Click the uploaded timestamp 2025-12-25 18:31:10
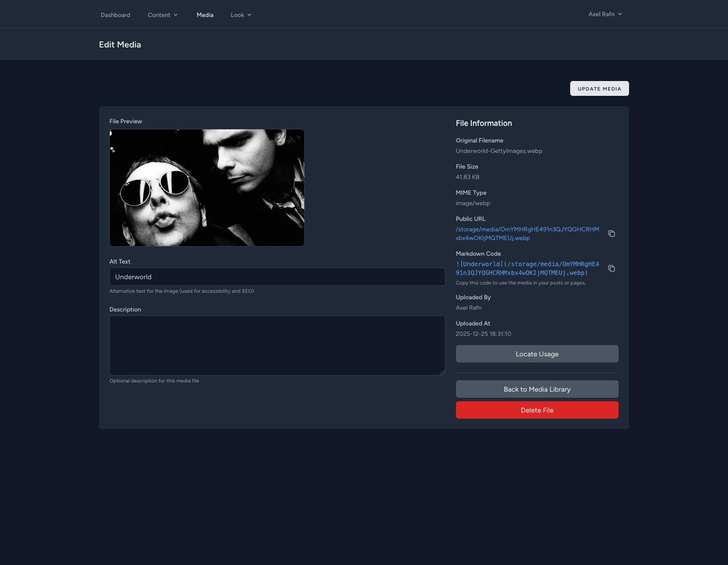This screenshot has width=728, height=565. pyautogui.click(x=483, y=334)
